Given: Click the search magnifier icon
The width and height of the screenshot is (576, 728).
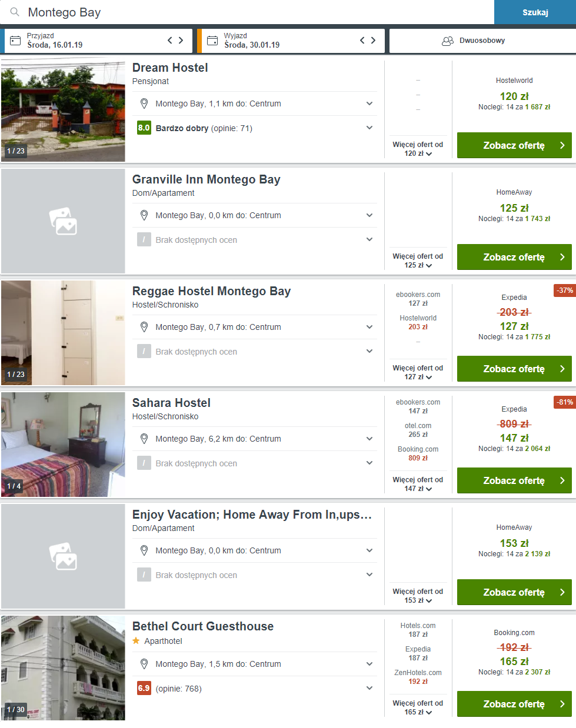Looking at the screenshot, I should pyautogui.click(x=15, y=12).
